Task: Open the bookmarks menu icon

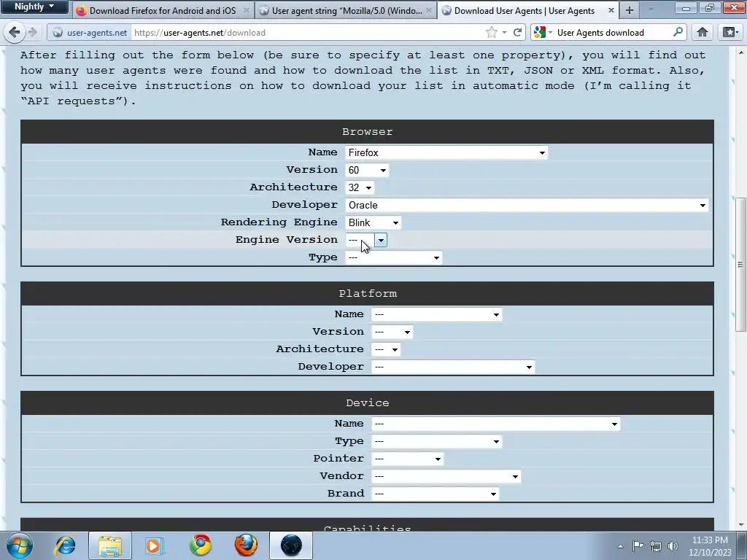Action: click(729, 32)
